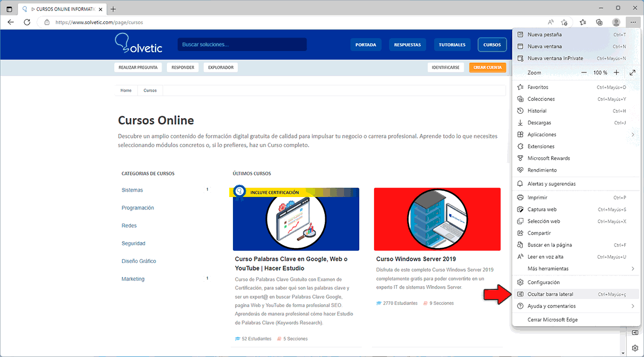
Task: Open new tab with plus icon
Action: click(113, 9)
